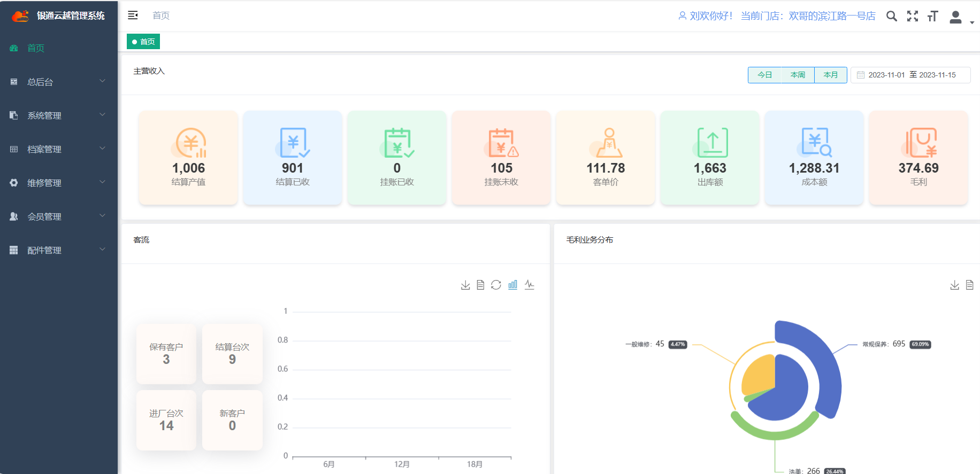Expand the 配件管理 sidebar menu

pyautogui.click(x=59, y=250)
